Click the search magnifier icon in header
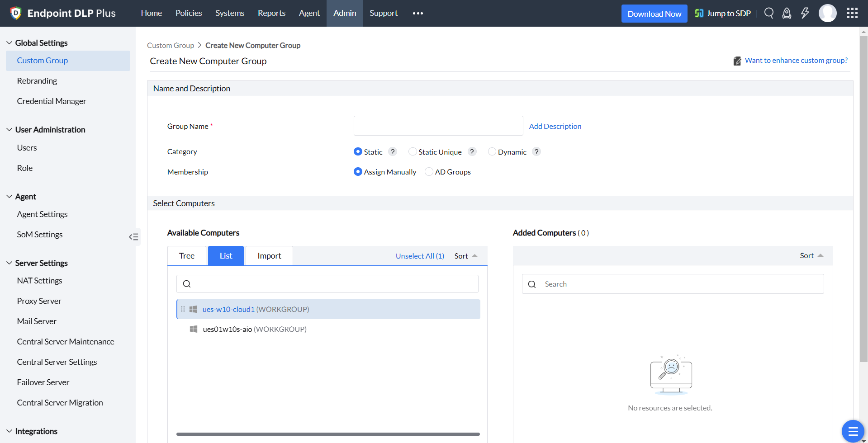 pos(768,13)
